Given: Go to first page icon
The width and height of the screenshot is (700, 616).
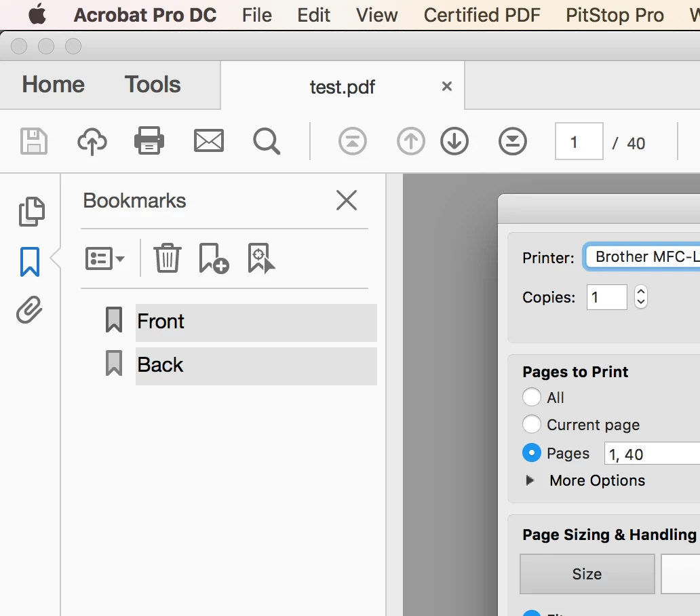Looking at the screenshot, I should tap(352, 142).
